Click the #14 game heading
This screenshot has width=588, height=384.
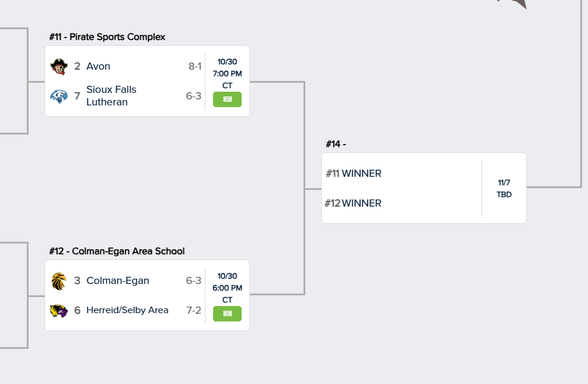336,144
